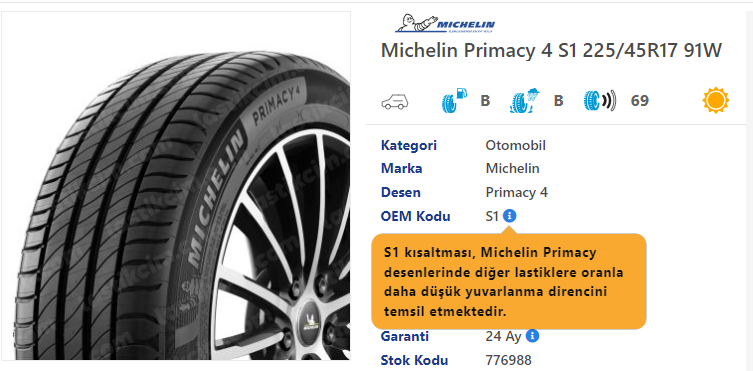The image size is (753, 371).
Task: Click the Michelin brand logo
Action: tap(445, 24)
